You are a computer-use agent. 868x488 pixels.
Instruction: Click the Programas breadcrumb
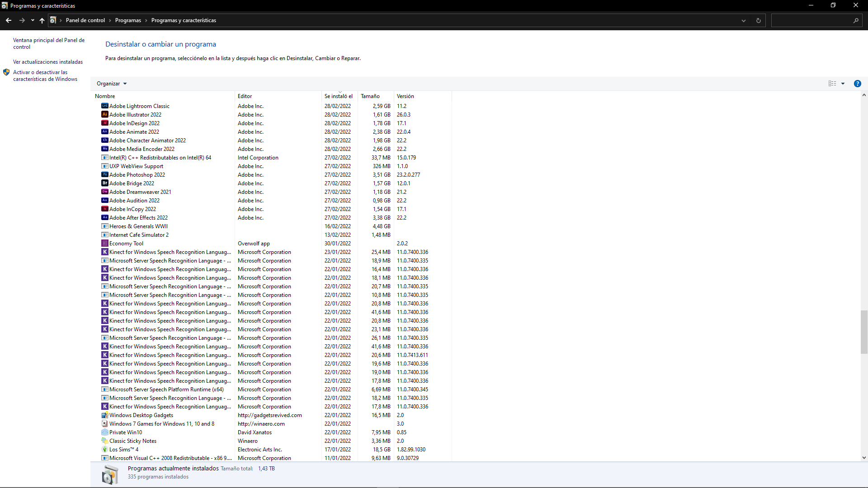click(x=128, y=20)
